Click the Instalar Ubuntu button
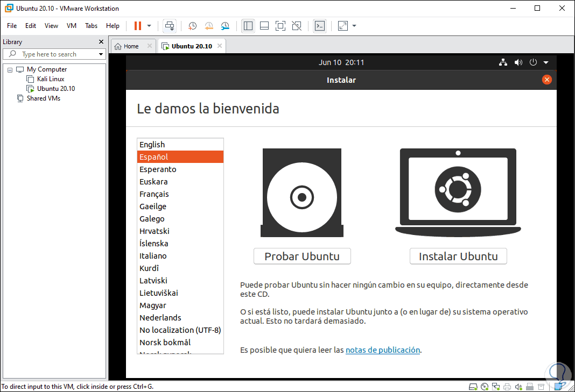 point(458,256)
